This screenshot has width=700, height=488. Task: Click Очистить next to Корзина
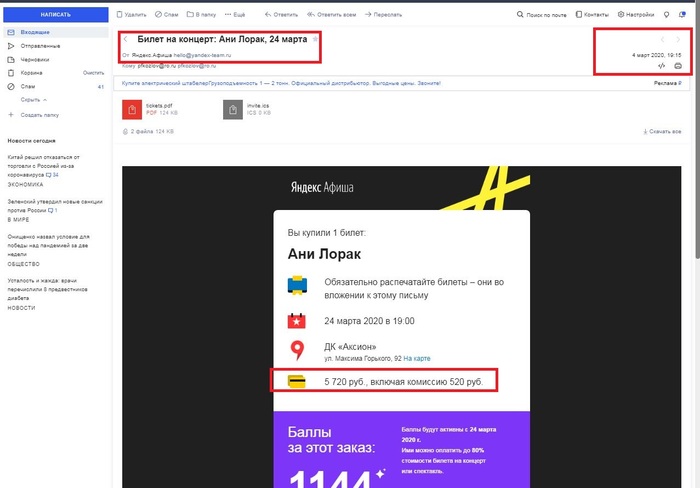click(93, 73)
